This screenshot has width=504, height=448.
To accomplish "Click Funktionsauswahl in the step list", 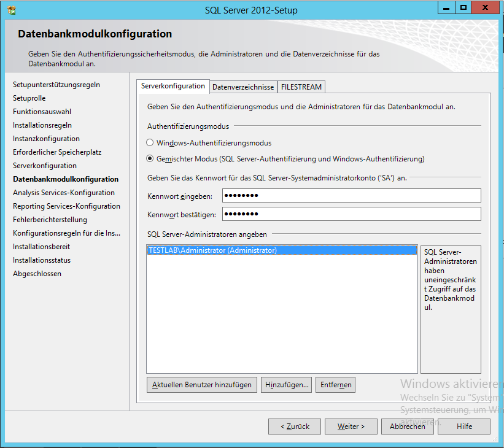I will (x=42, y=112).
